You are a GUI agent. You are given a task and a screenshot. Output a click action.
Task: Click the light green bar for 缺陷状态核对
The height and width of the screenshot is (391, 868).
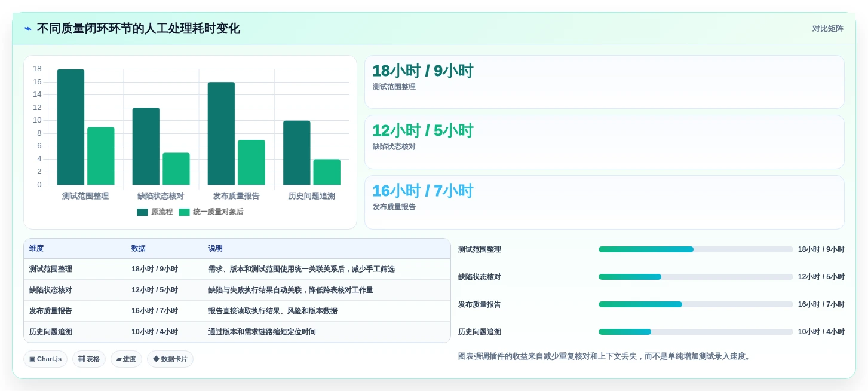(x=176, y=169)
